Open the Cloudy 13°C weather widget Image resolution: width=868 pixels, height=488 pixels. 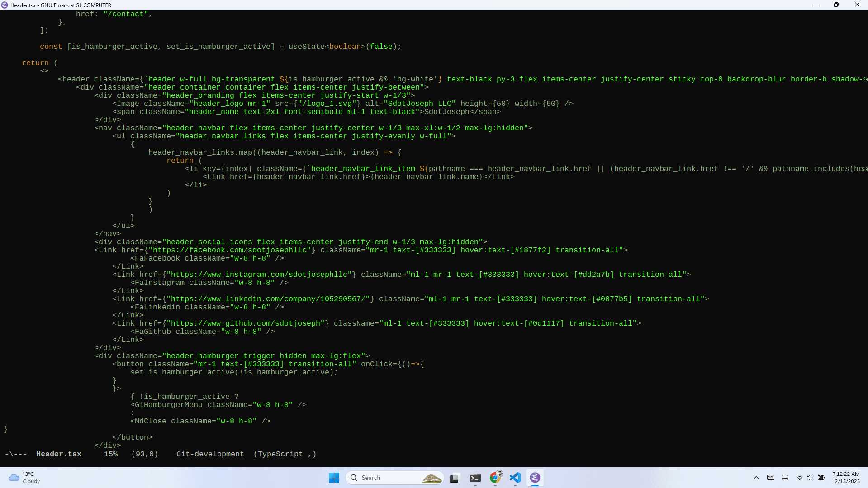24,478
